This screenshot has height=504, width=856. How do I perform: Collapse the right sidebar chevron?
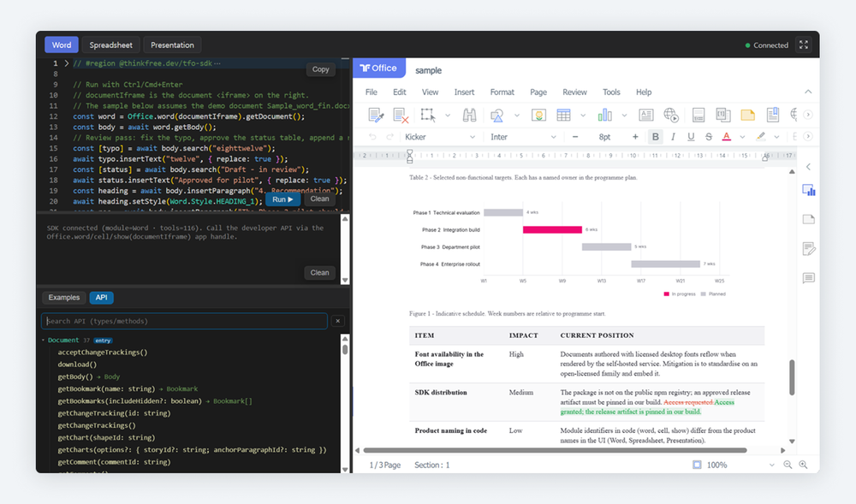[809, 167]
